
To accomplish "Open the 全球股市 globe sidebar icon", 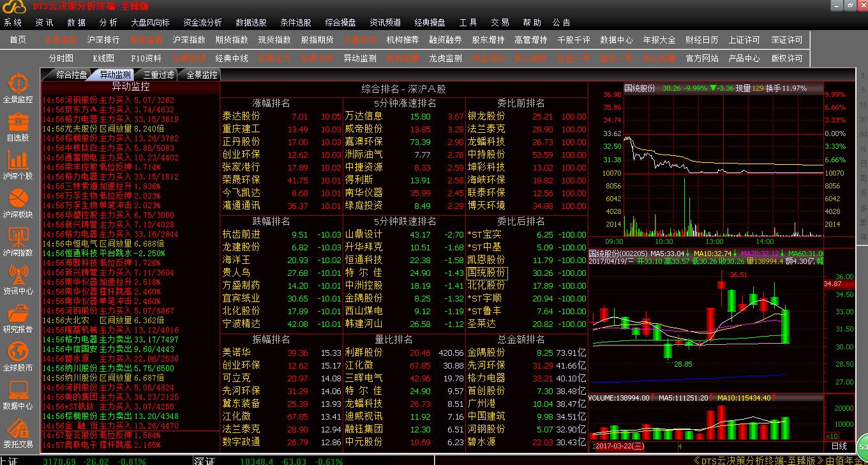I will (x=18, y=356).
